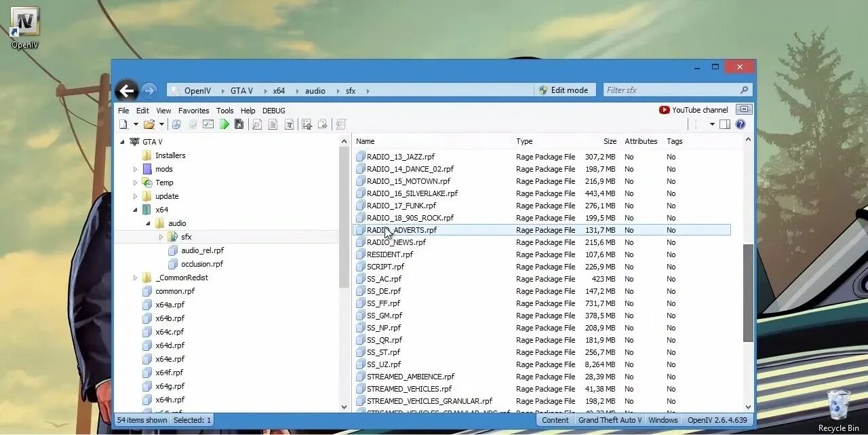The image size is (868, 435).
Task: Click the magnifier search toolbar icon
Action: coord(257,124)
